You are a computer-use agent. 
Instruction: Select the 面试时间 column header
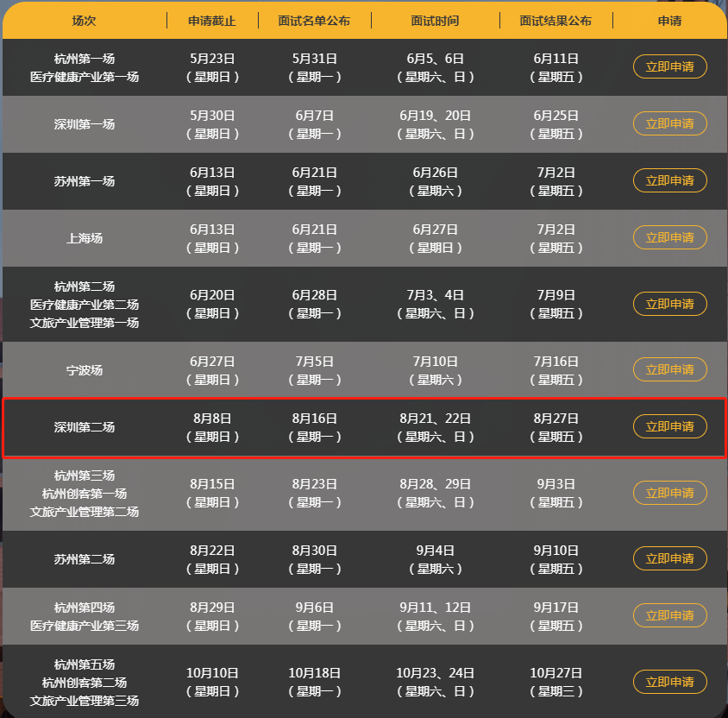point(435,21)
